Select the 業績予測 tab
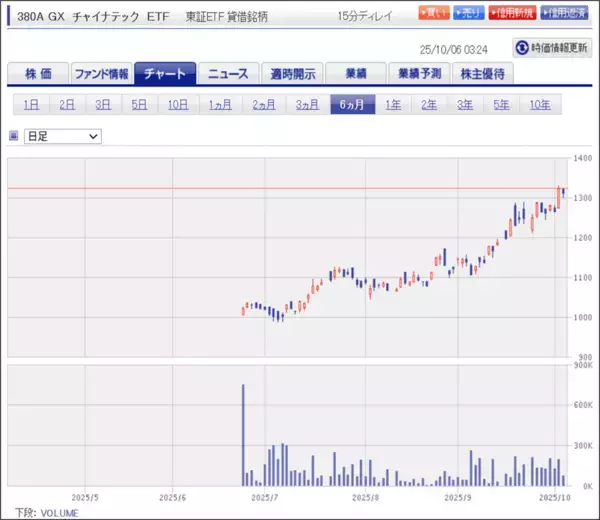The height and width of the screenshot is (520, 600). tap(419, 74)
